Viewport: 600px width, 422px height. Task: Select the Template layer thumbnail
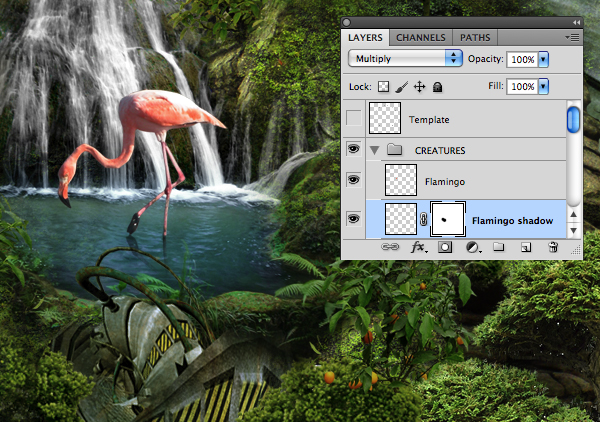[385, 118]
